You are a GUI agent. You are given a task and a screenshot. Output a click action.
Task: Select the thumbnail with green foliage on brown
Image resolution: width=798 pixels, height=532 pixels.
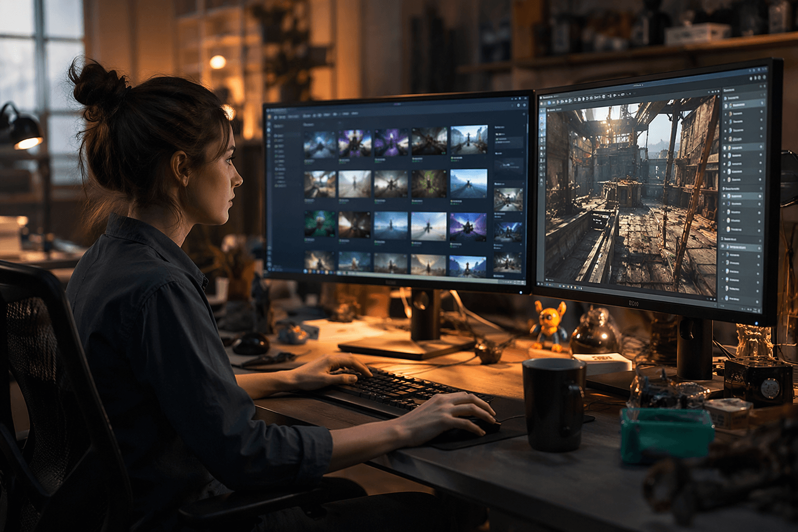[429, 184]
